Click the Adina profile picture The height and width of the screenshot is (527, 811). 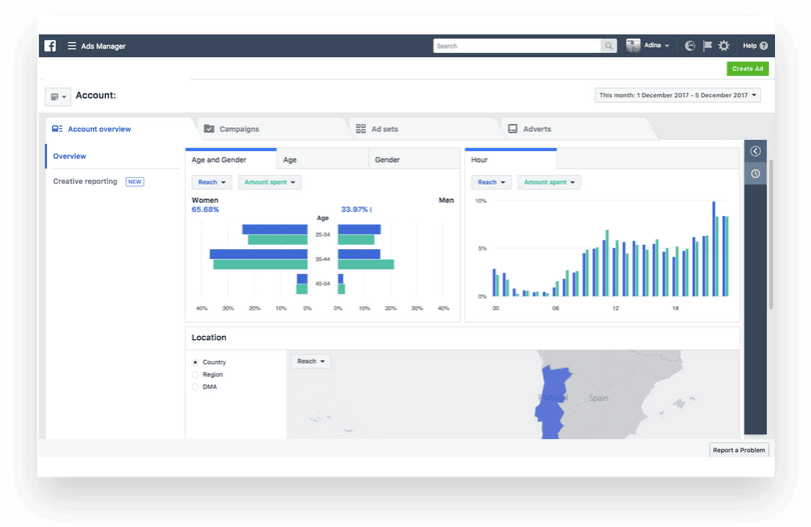633,46
